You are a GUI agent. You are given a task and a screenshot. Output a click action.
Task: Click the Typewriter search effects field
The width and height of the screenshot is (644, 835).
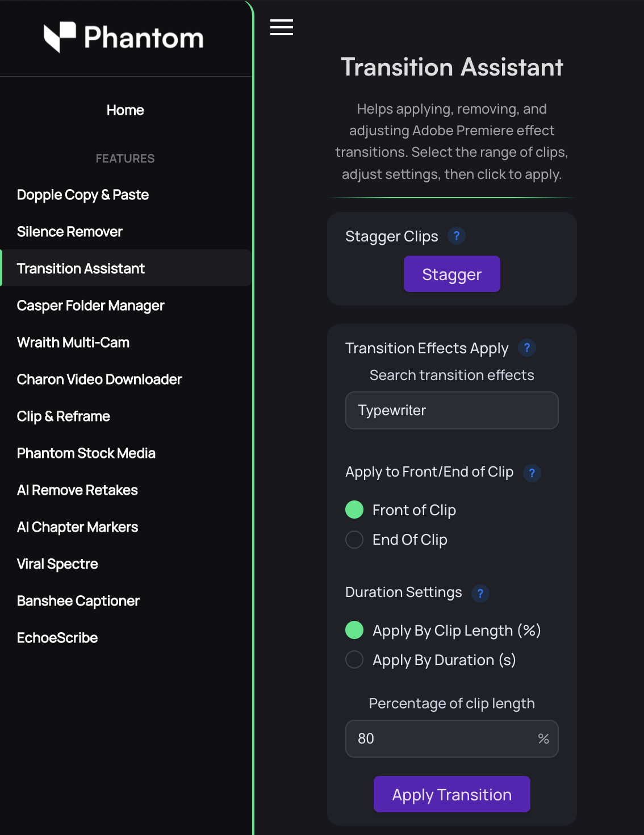[451, 410]
